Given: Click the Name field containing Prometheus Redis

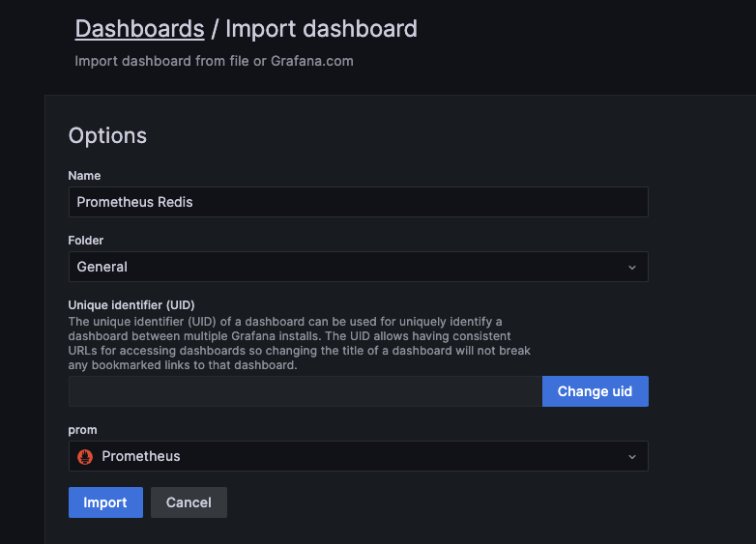Looking at the screenshot, I should tap(359, 202).
